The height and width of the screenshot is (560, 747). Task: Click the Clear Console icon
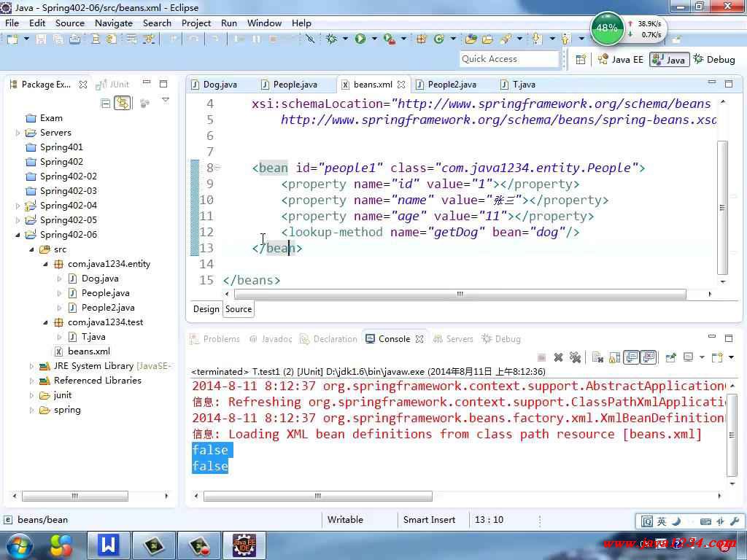pyautogui.click(x=597, y=357)
